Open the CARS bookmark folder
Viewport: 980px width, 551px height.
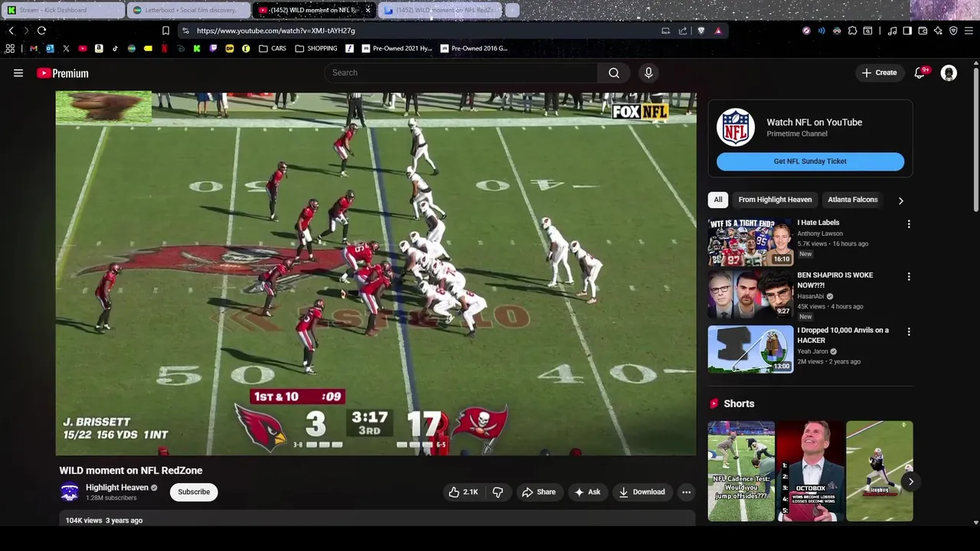273,48
